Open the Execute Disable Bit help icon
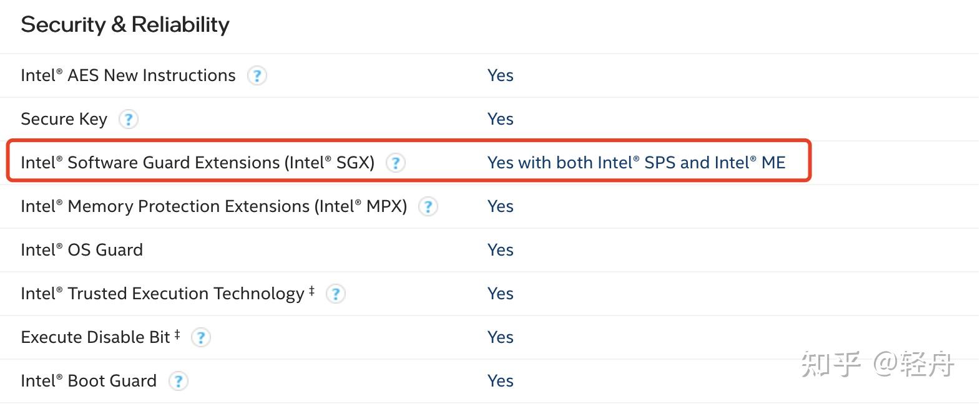The width and height of the screenshot is (980, 404). 201,337
